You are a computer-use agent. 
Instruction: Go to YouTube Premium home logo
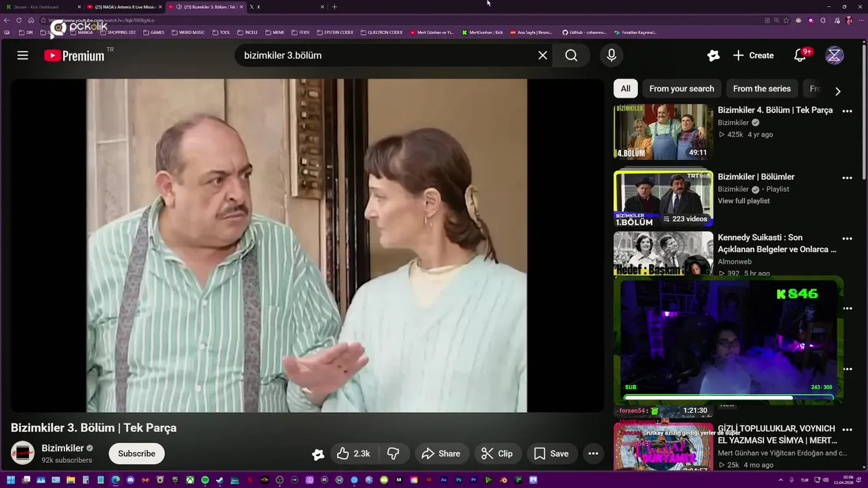[75, 56]
